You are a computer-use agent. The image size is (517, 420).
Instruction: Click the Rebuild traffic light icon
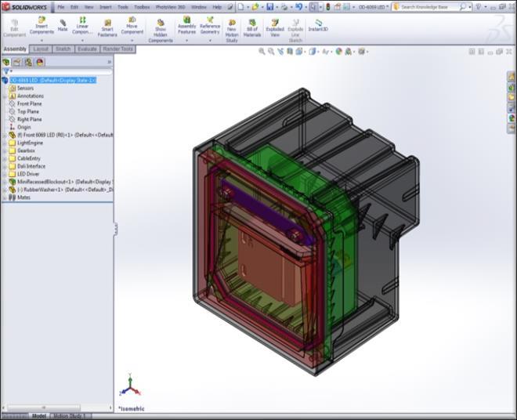pos(327,6)
